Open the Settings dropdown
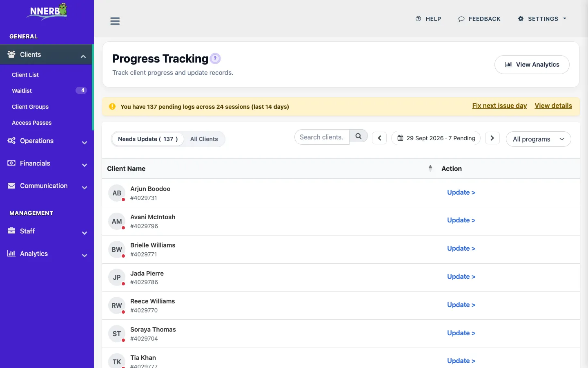 542,19
